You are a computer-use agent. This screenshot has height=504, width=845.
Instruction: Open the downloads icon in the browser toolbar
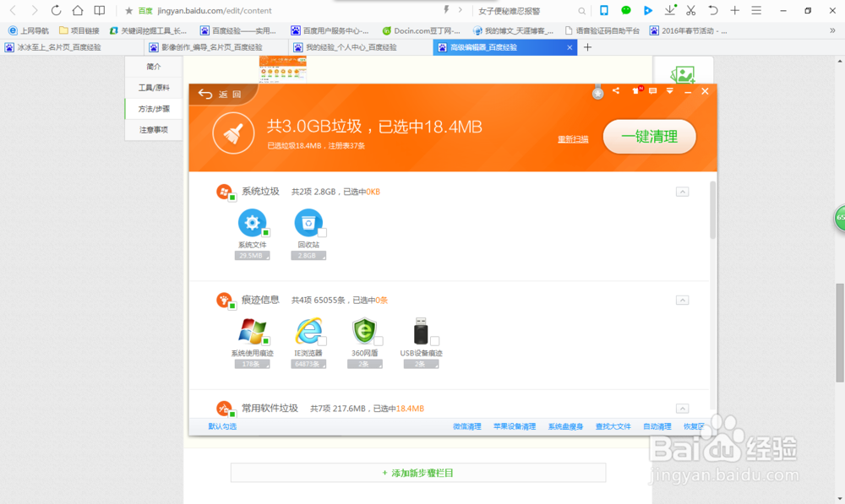tap(670, 9)
